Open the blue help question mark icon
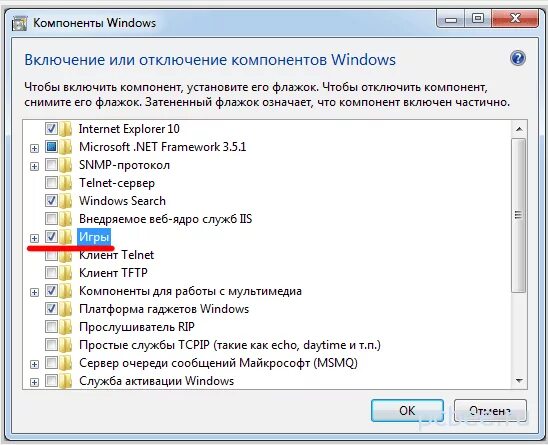This screenshot has height=445, width=548. coord(518,58)
